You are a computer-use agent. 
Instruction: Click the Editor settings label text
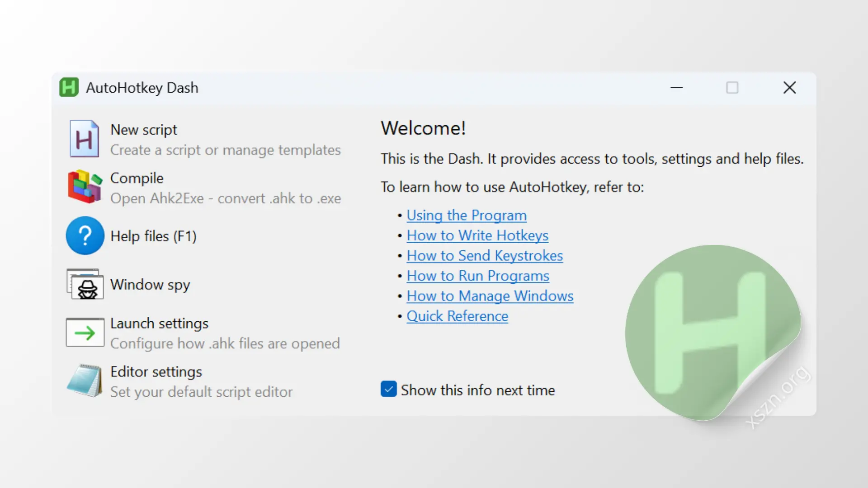coord(156,372)
